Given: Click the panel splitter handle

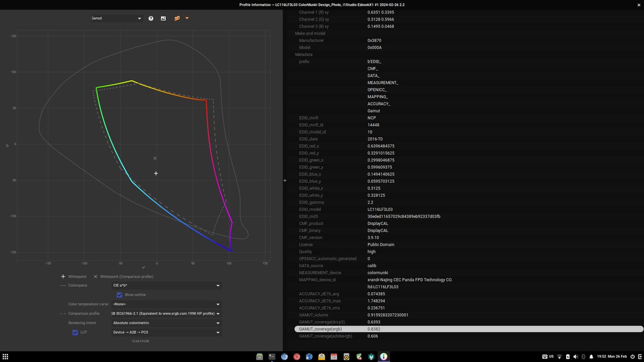Looking at the screenshot, I should click(285, 181).
